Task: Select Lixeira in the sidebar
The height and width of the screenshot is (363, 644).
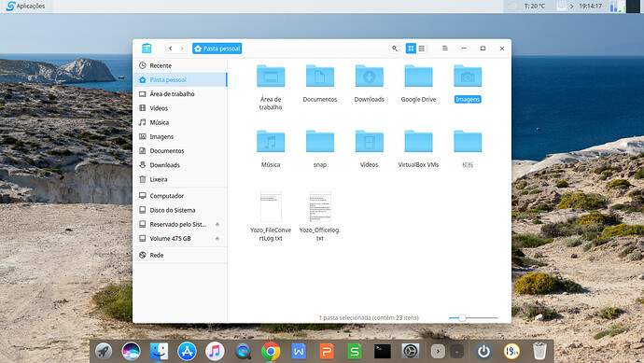Action: [x=180, y=179]
